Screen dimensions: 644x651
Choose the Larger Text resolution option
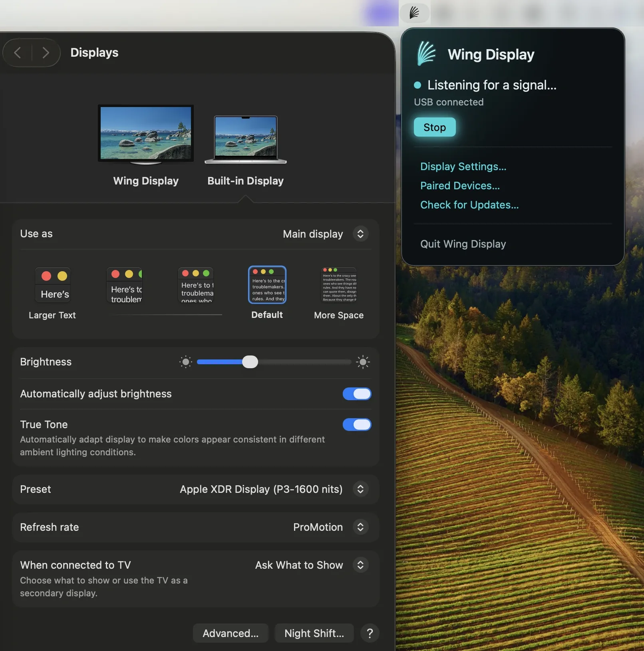[53, 285]
